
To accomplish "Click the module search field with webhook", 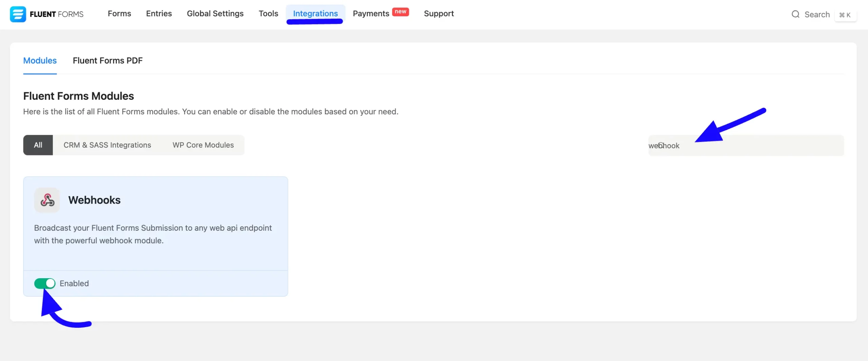I will (x=746, y=146).
